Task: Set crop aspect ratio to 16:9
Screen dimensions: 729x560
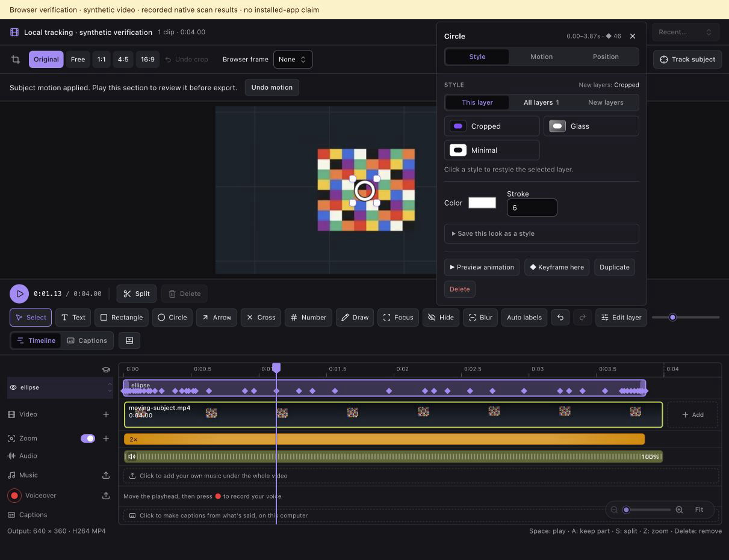Action: point(147,60)
